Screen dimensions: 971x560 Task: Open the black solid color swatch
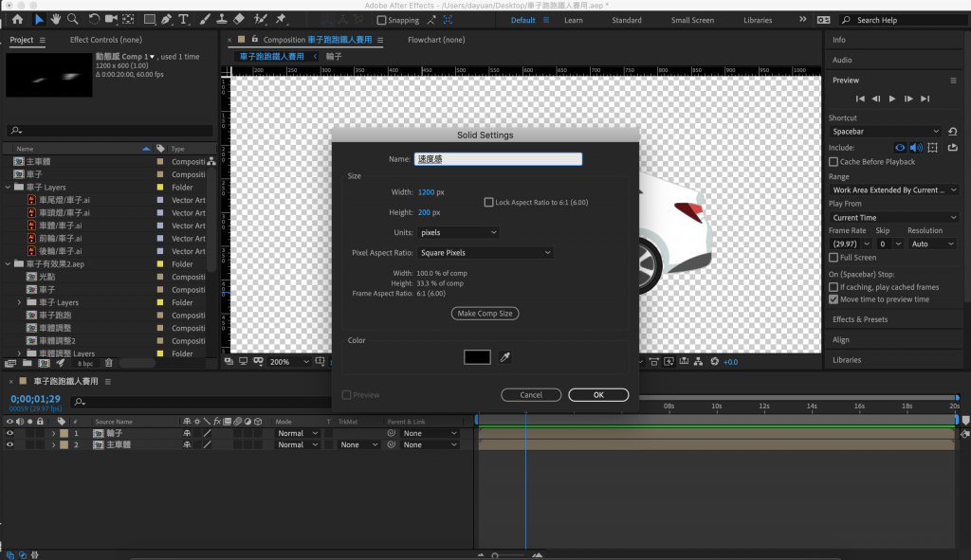(x=477, y=357)
